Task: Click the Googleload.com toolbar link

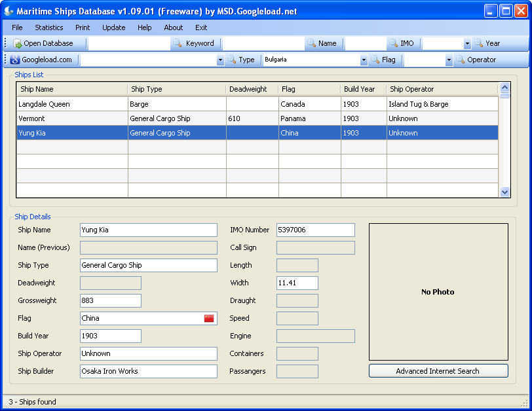Action: point(41,60)
